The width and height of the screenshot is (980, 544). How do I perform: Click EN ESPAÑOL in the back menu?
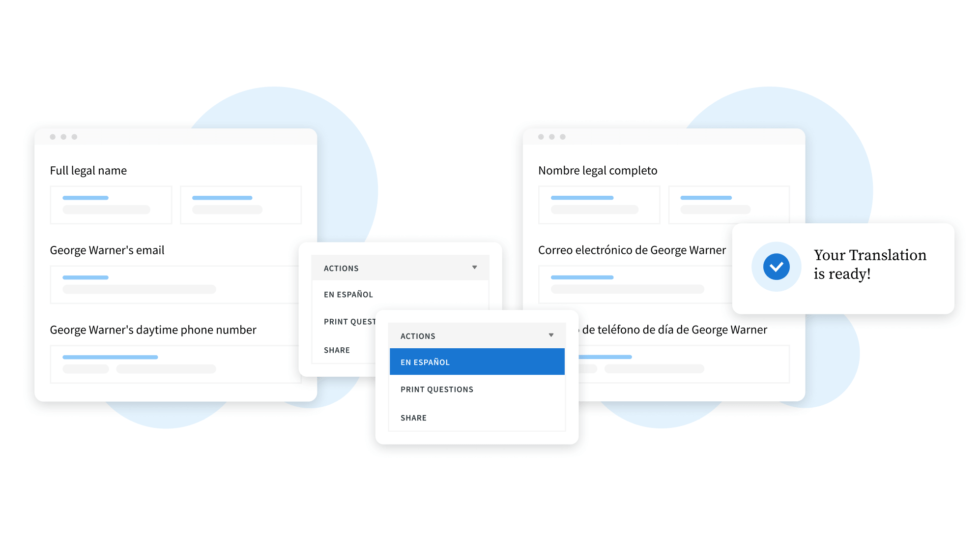pos(348,294)
